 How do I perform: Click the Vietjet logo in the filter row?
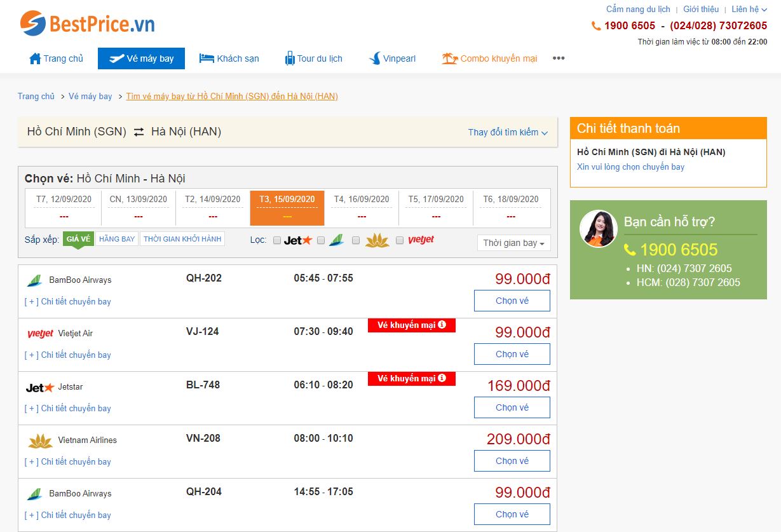(421, 240)
